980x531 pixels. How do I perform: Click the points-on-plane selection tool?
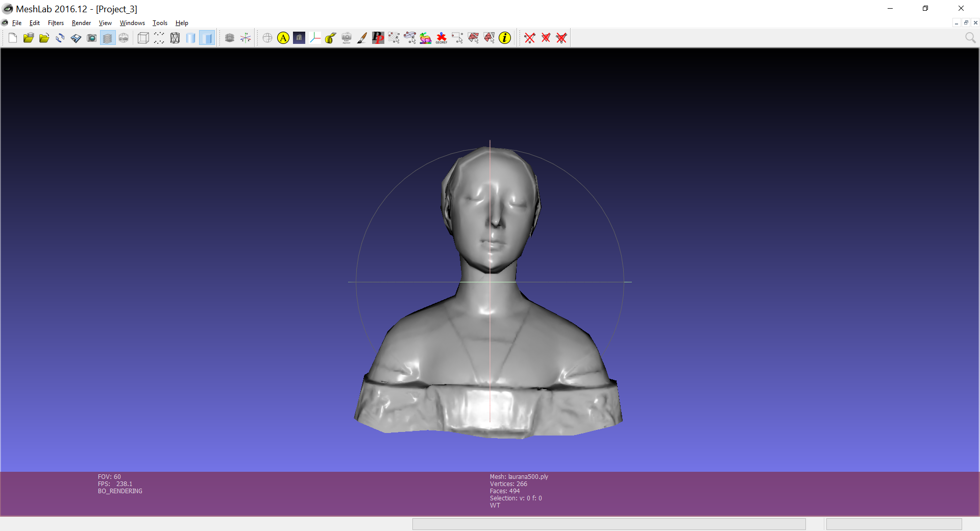[410, 38]
